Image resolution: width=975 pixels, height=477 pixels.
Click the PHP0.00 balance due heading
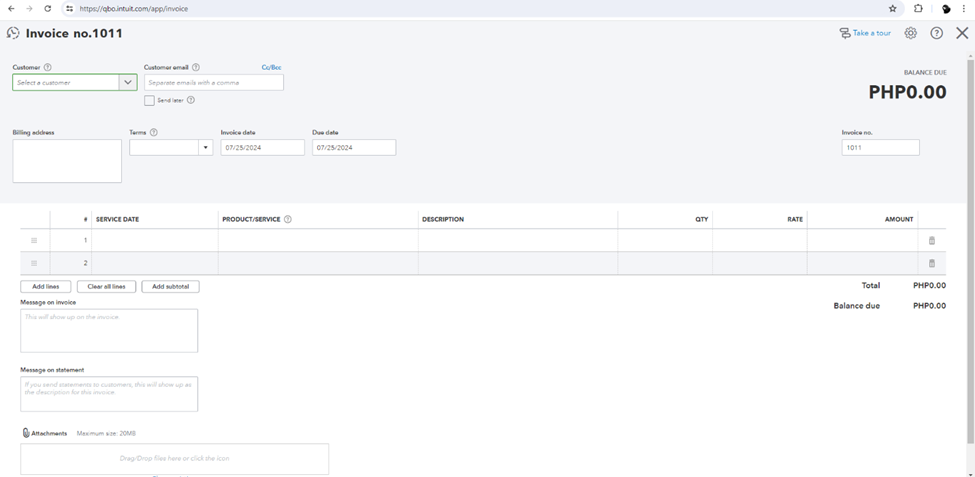click(x=907, y=92)
